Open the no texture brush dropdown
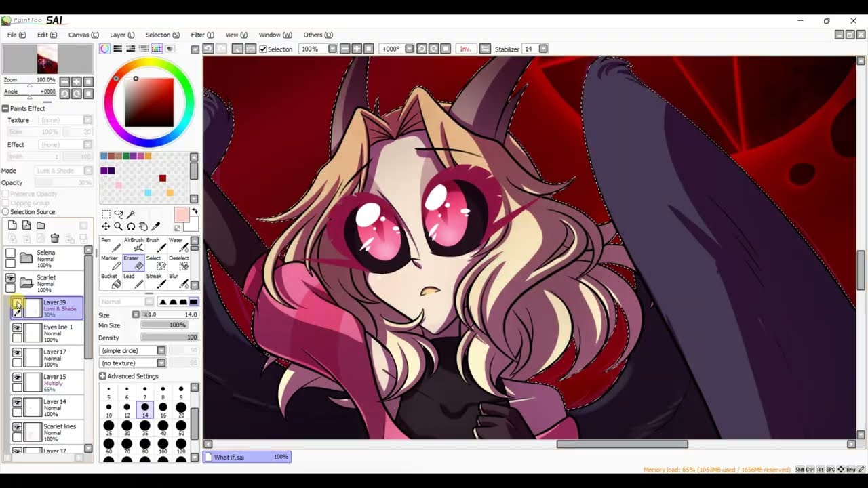This screenshot has width=868, height=488. (x=161, y=363)
